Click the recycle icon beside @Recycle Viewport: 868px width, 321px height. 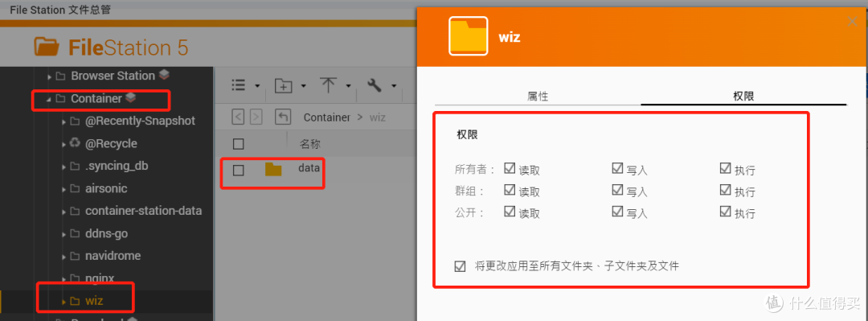(x=76, y=142)
